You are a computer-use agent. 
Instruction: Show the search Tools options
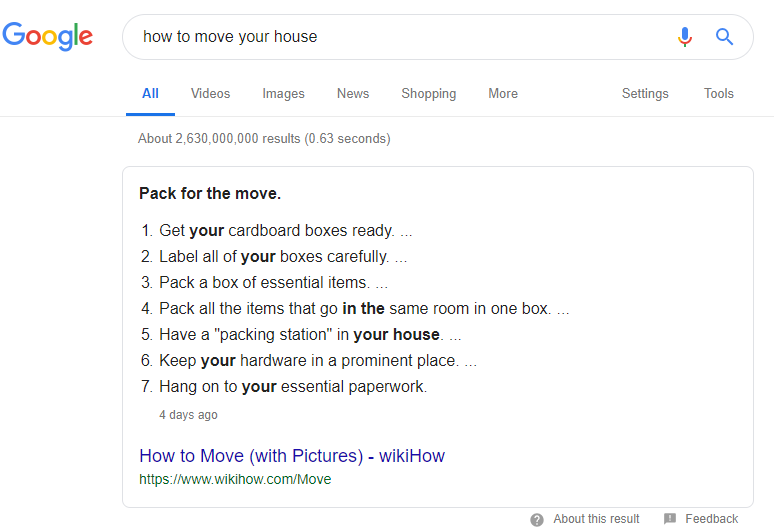[719, 94]
